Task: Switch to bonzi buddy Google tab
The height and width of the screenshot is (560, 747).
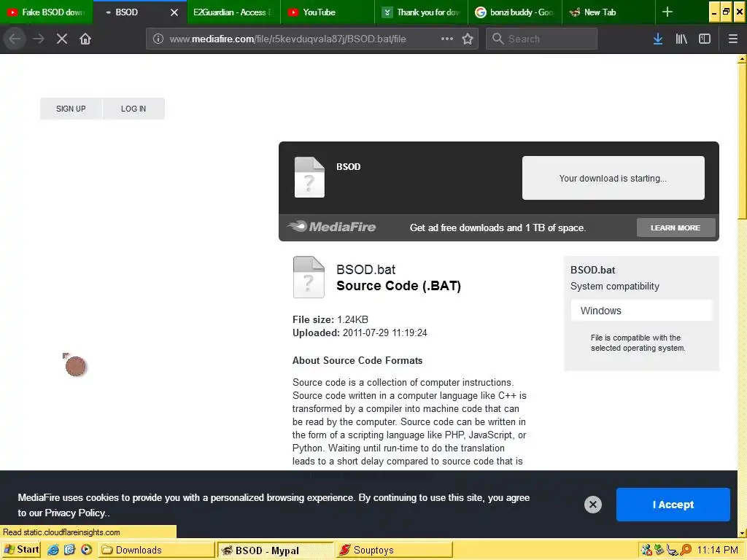Action: coord(515,12)
